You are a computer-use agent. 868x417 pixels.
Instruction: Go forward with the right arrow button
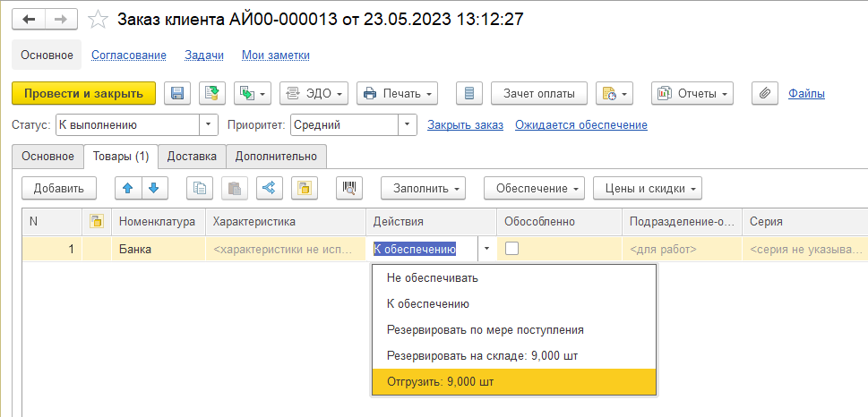pyautogui.click(x=62, y=20)
